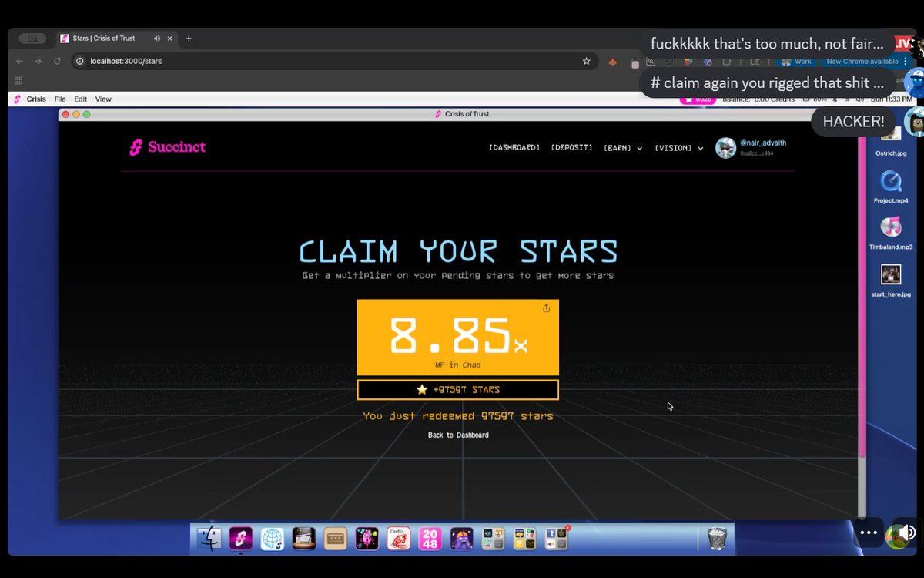Viewport: 924px width, 578px height.
Task: Click the Chrome forward arrow
Action: pyautogui.click(x=38, y=61)
